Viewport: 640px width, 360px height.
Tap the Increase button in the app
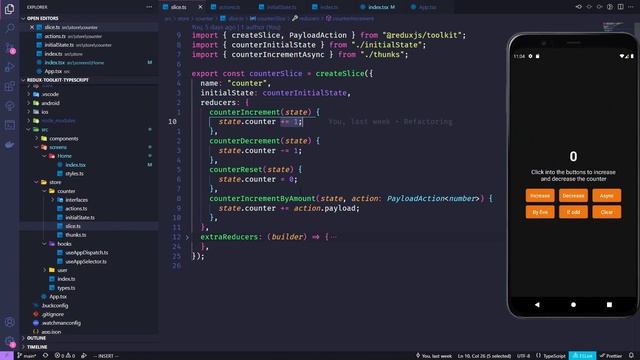coord(540,196)
